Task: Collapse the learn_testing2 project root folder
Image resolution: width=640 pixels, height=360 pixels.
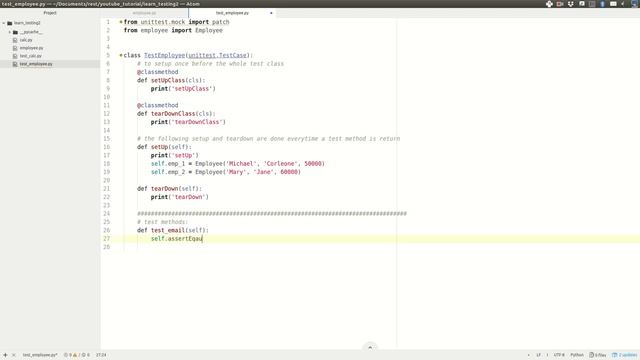Action: (4, 23)
